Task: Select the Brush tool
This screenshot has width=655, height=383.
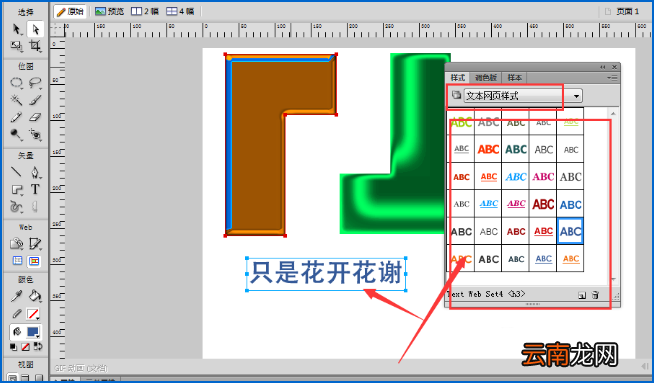Action: click(x=35, y=100)
